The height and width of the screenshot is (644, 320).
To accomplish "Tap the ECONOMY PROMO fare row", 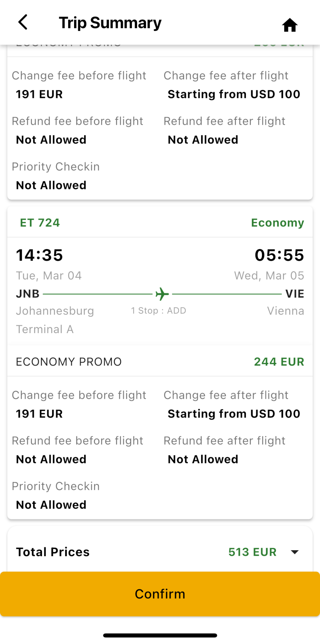I will (x=69, y=362).
